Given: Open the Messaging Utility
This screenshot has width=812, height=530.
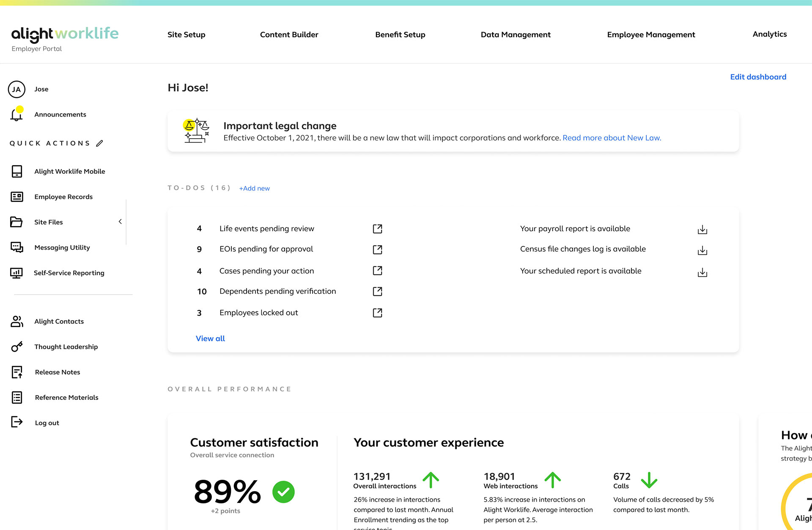Looking at the screenshot, I should point(16,247).
